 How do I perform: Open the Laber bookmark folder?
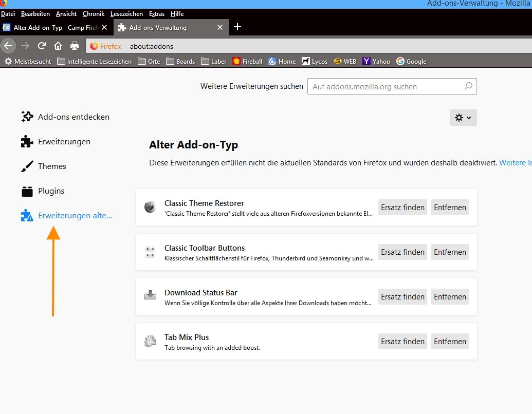[x=213, y=61]
